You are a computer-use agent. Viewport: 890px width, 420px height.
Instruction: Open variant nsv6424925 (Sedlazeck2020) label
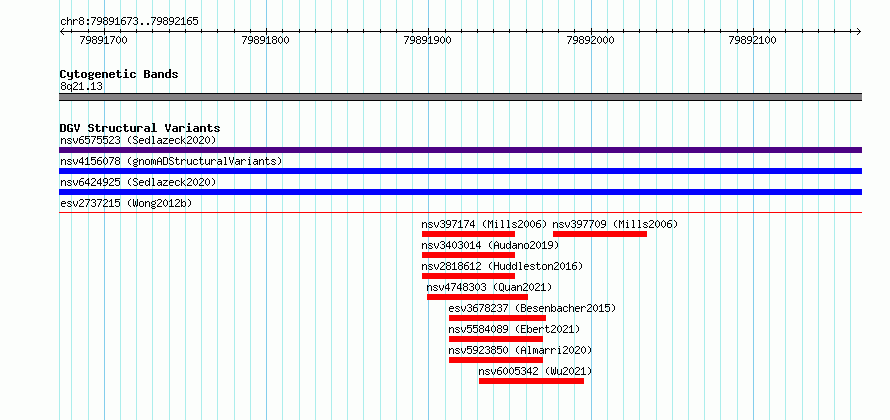click(x=138, y=182)
